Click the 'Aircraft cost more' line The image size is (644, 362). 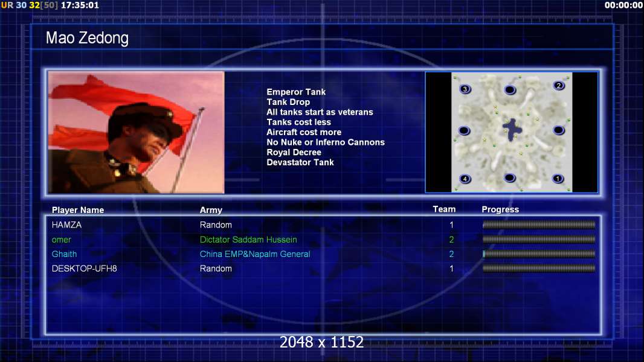[x=304, y=132]
